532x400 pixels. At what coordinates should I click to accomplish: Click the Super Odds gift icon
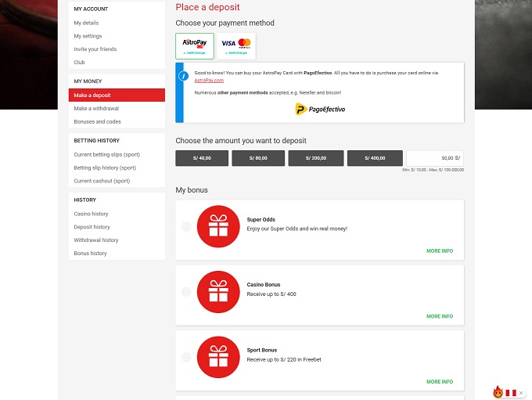point(218,226)
